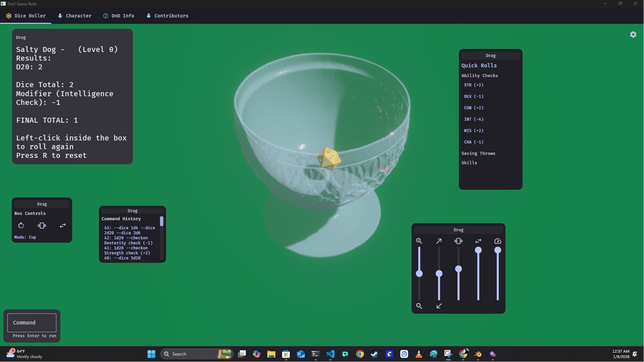Click the up-right arrow icon in slider panel

tap(439, 241)
